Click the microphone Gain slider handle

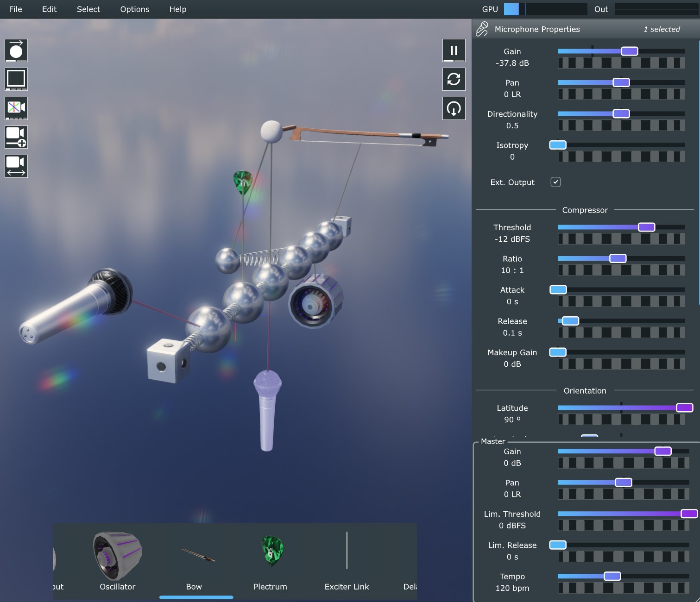pos(629,51)
